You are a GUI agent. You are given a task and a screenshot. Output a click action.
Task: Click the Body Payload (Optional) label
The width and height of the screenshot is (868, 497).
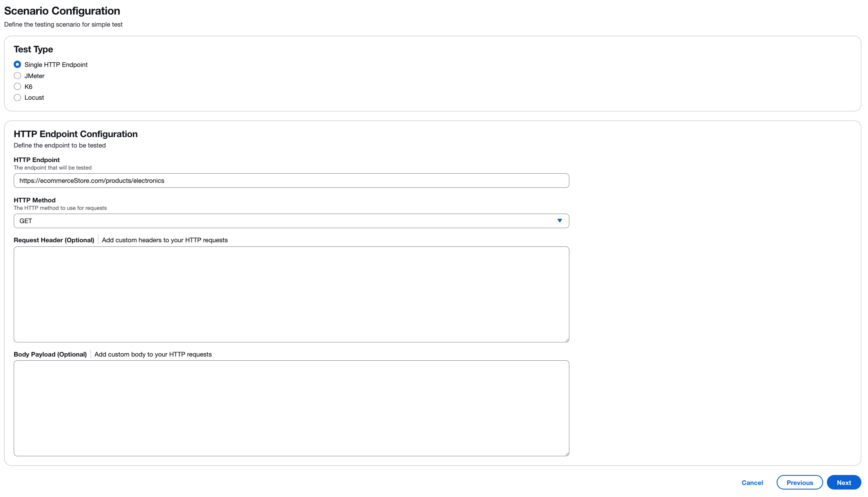point(50,354)
